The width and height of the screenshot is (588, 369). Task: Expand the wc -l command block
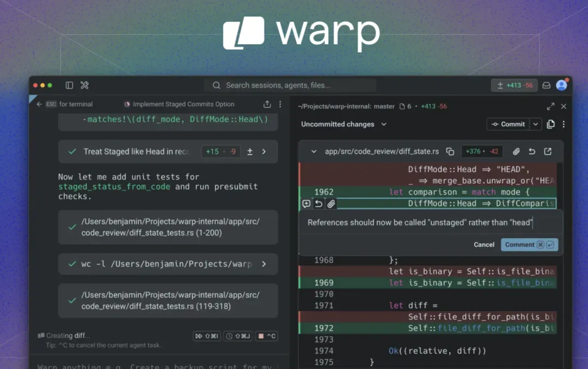pyautogui.click(x=264, y=264)
